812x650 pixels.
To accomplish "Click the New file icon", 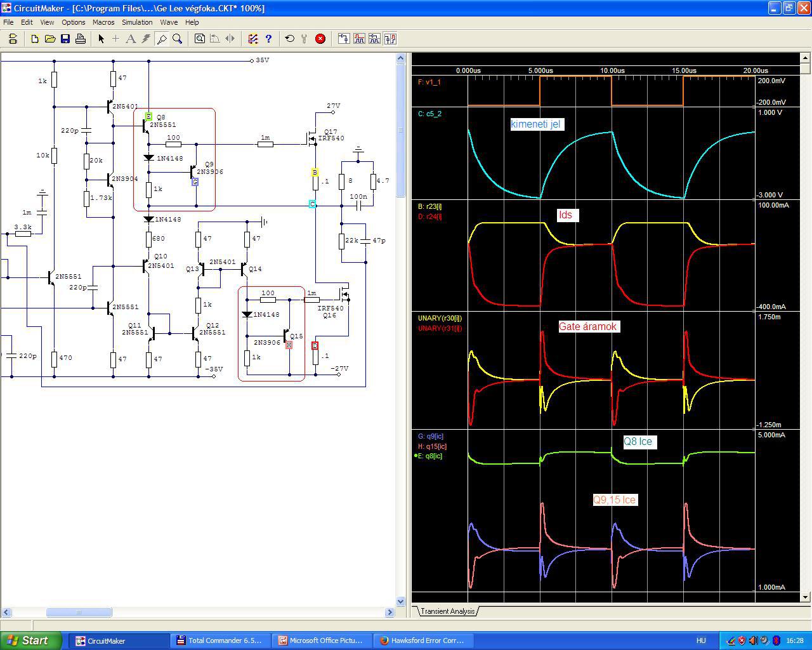I will pos(35,39).
